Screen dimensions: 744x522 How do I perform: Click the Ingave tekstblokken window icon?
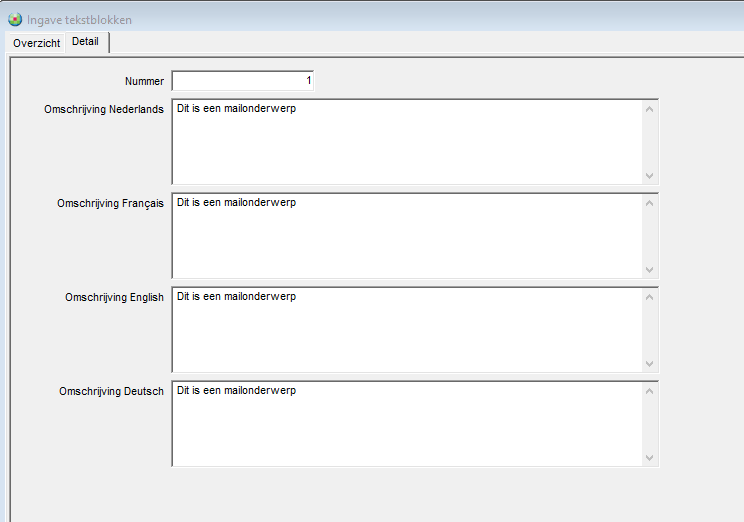tap(15, 19)
